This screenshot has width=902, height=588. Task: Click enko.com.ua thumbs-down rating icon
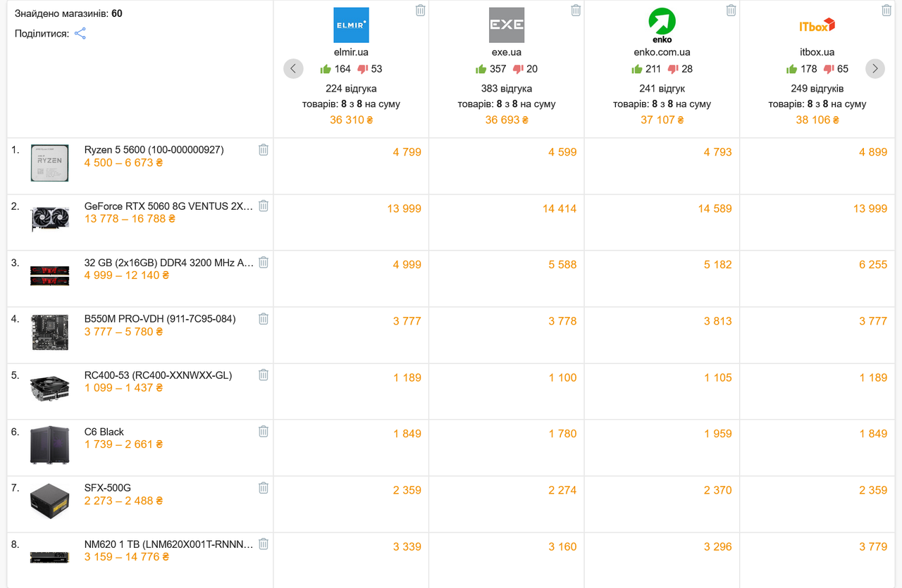tap(673, 69)
